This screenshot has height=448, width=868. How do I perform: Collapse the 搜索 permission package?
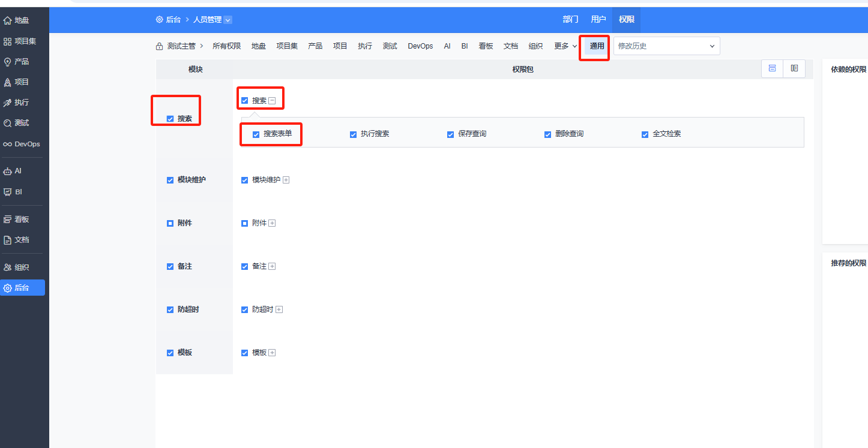coord(272,101)
